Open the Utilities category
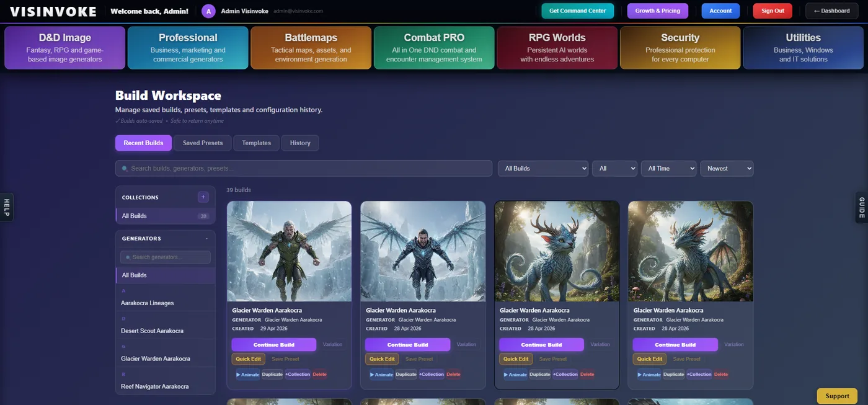The height and width of the screenshot is (405, 868). (x=804, y=48)
